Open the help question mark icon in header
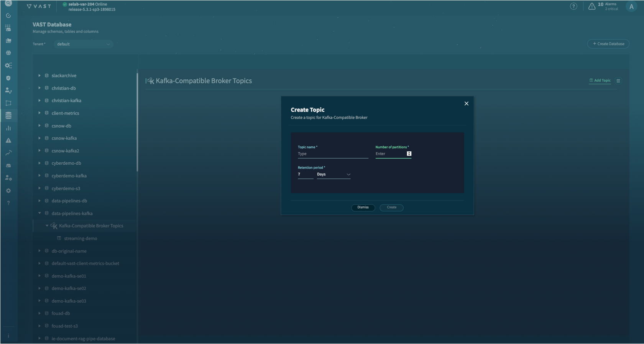The image size is (644, 344). pyautogui.click(x=573, y=6)
